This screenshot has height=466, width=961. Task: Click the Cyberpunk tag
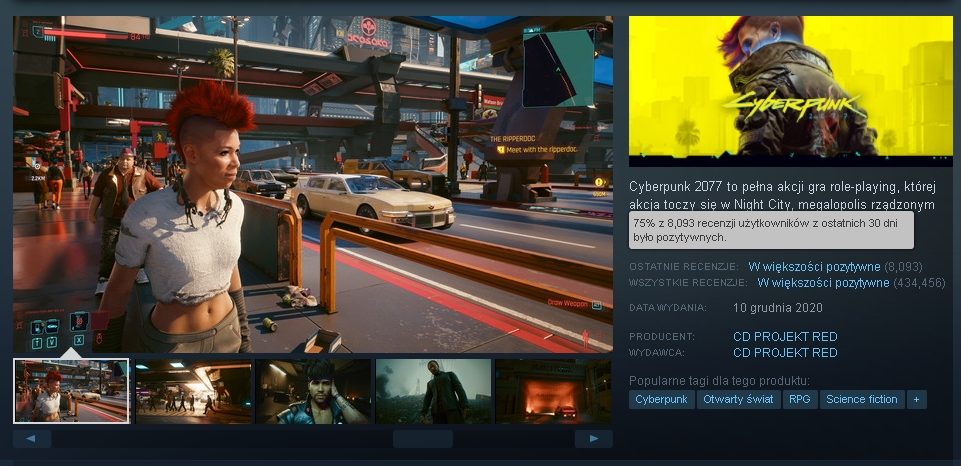click(x=662, y=400)
